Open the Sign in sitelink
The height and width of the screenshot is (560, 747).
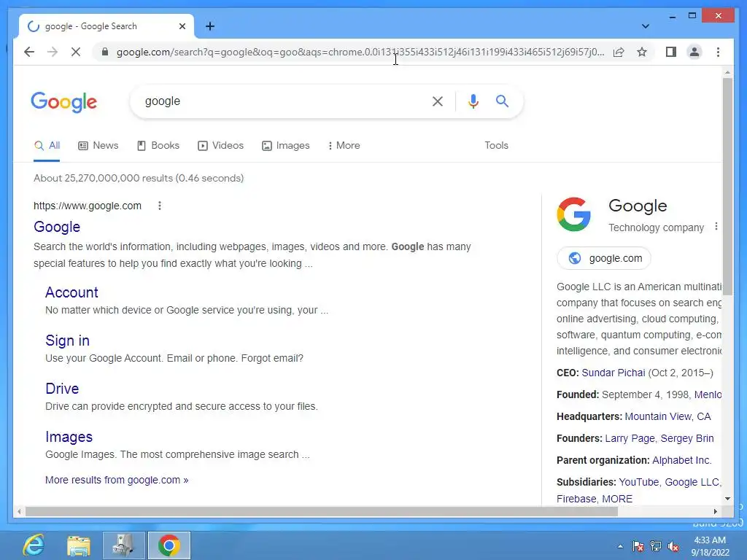coord(67,341)
